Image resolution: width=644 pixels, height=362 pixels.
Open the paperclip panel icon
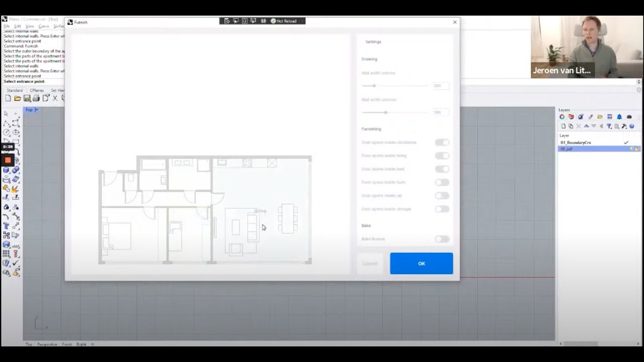point(590,117)
